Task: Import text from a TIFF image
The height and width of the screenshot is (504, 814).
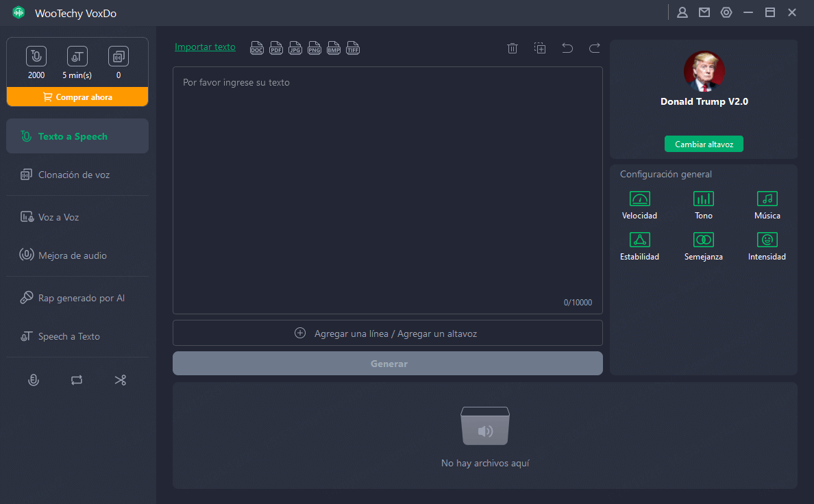Action: (353, 48)
